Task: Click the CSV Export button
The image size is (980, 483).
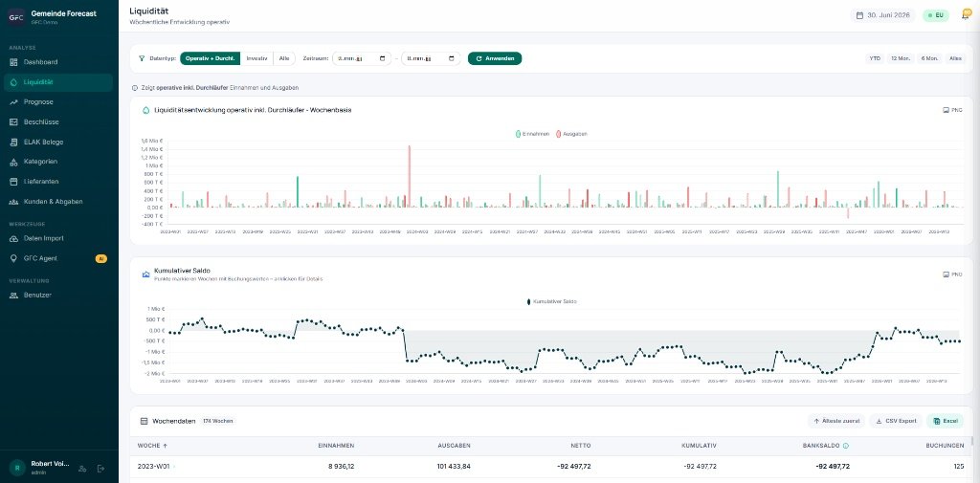Action: tap(896, 421)
